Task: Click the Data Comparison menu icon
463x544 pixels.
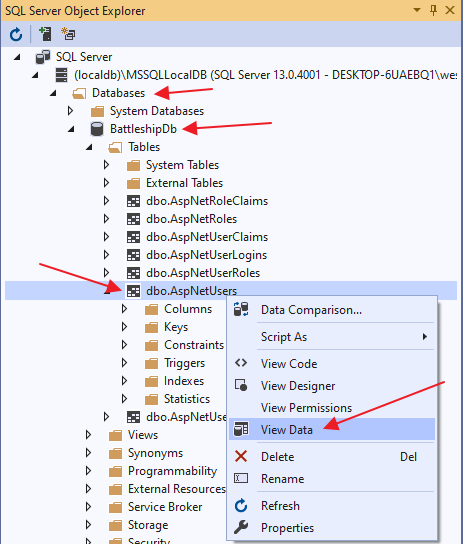Action: (241, 309)
